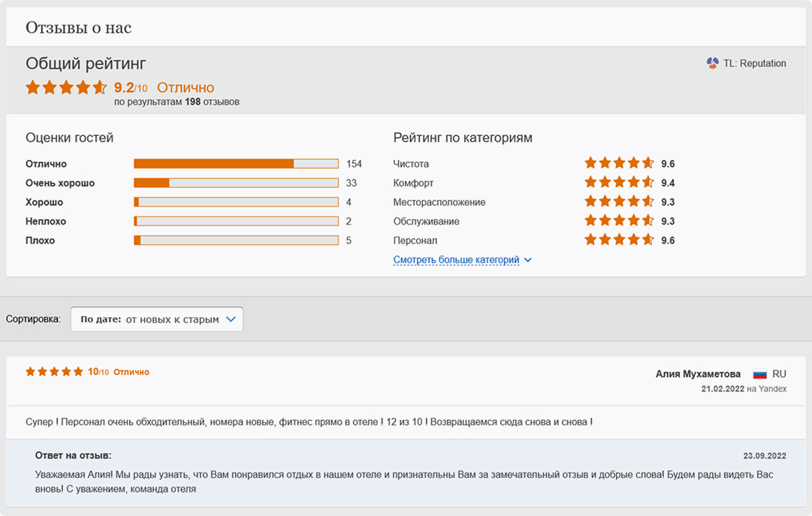Click the Отлично rating bar with 154
The height and width of the screenshot is (516, 812).
236,164
